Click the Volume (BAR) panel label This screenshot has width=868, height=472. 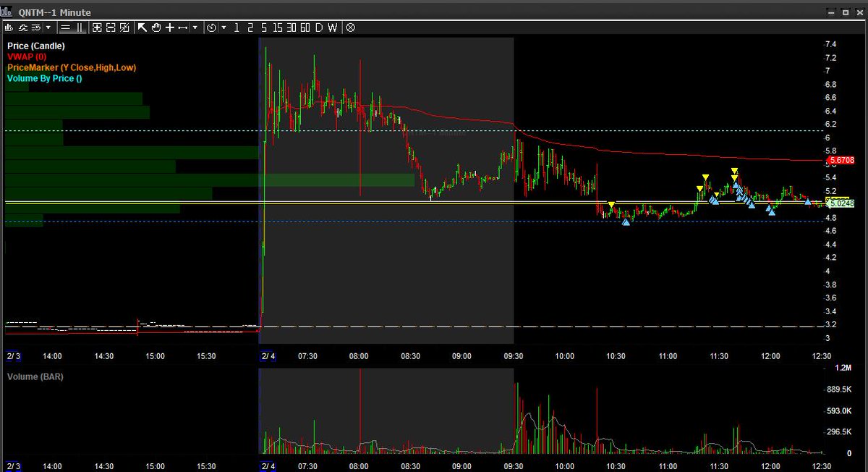click(x=35, y=376)
